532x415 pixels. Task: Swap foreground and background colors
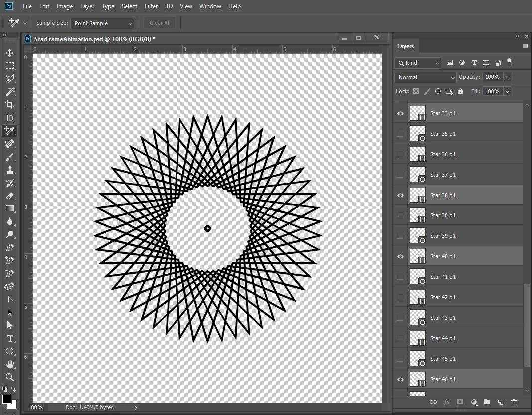pos(13,389)
